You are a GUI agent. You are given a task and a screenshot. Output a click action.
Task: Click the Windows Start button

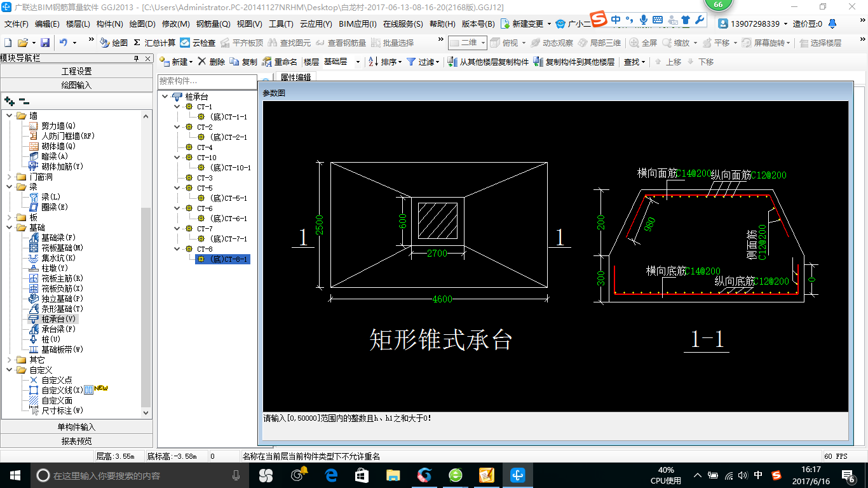[x=14, y=475]
